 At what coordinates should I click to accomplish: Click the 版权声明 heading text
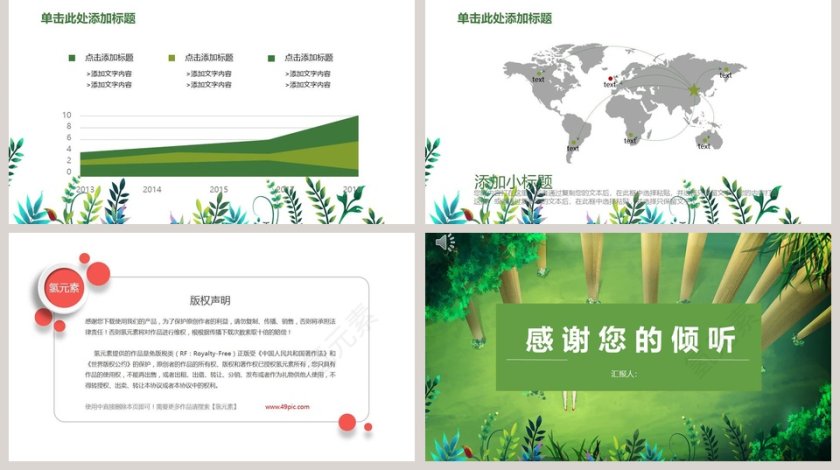pos(210,300)
